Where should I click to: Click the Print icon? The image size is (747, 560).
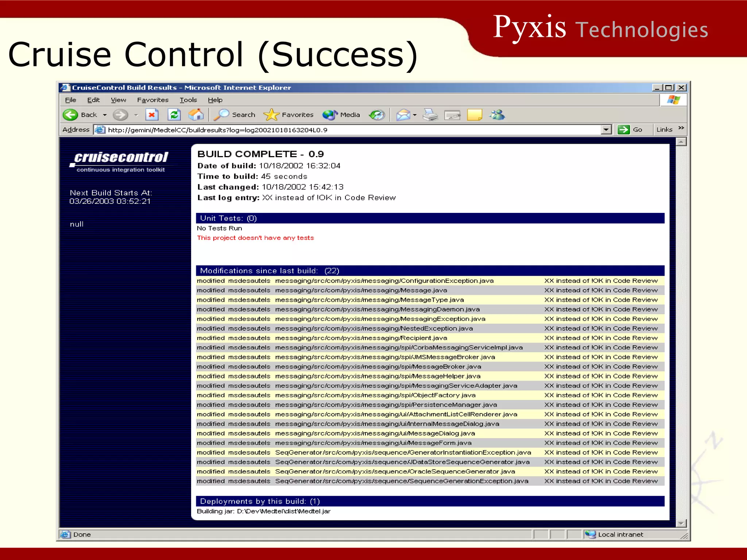pyautogui.click(x=430, y=115)
